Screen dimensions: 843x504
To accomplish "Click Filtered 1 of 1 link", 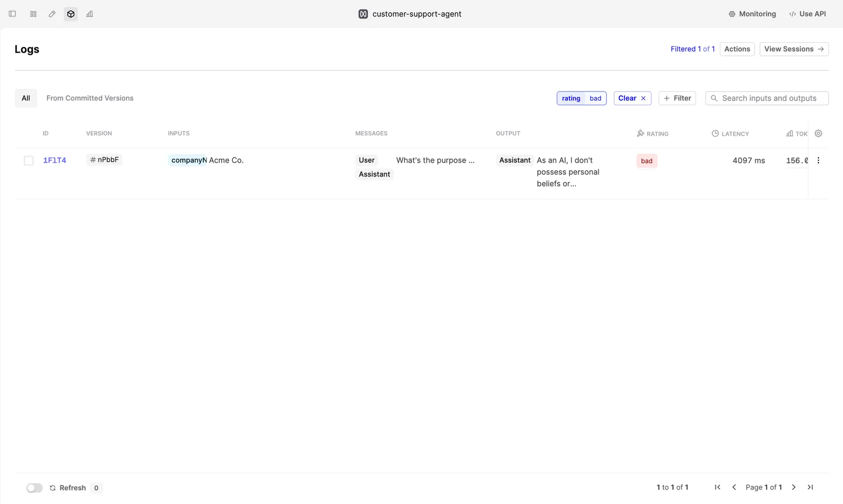I will click(692, 49).
